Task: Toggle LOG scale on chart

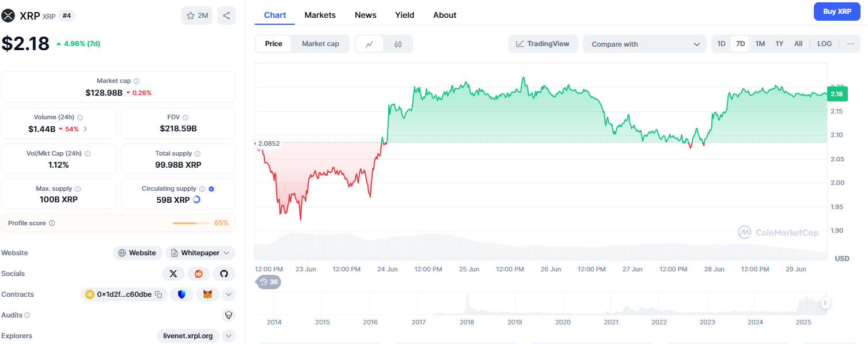Action: pos(825,44)
